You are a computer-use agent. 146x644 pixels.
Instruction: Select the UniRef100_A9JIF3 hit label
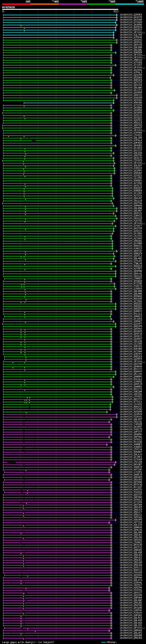131,90
